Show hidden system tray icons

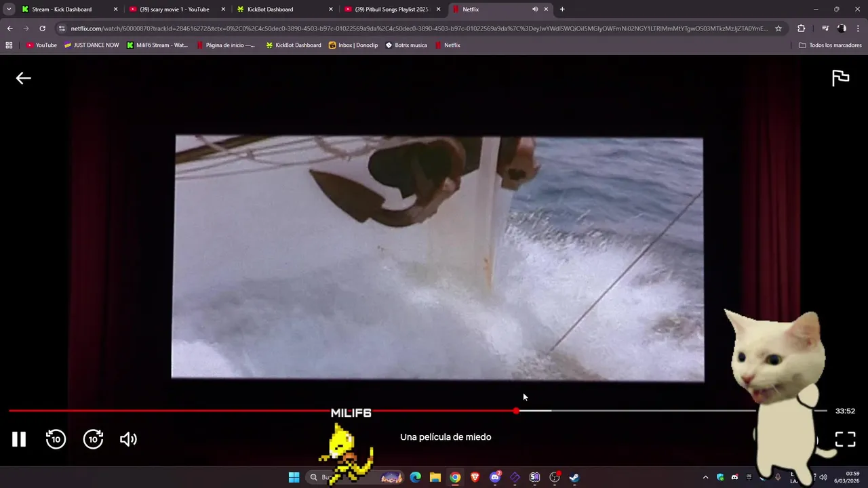[705, 477]
